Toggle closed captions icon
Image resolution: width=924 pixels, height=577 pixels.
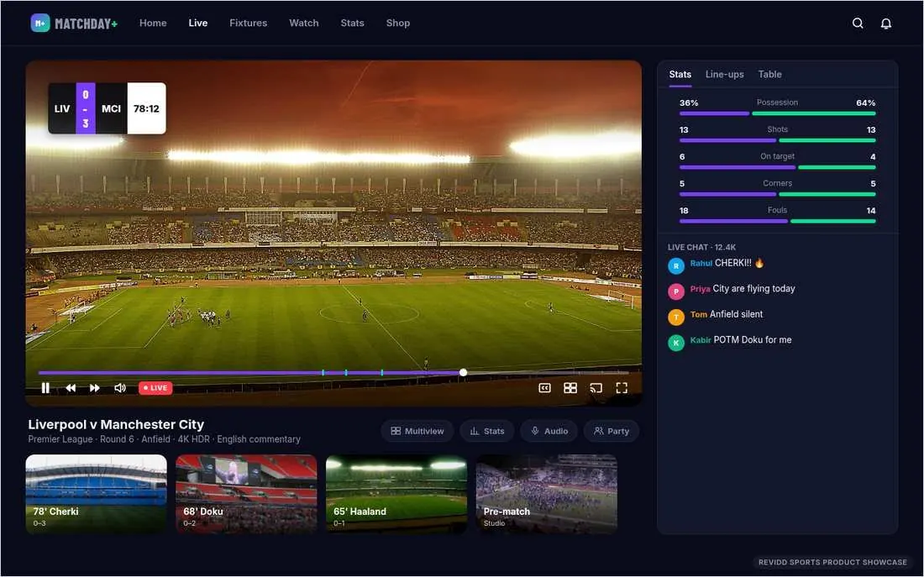coord(544,388)
